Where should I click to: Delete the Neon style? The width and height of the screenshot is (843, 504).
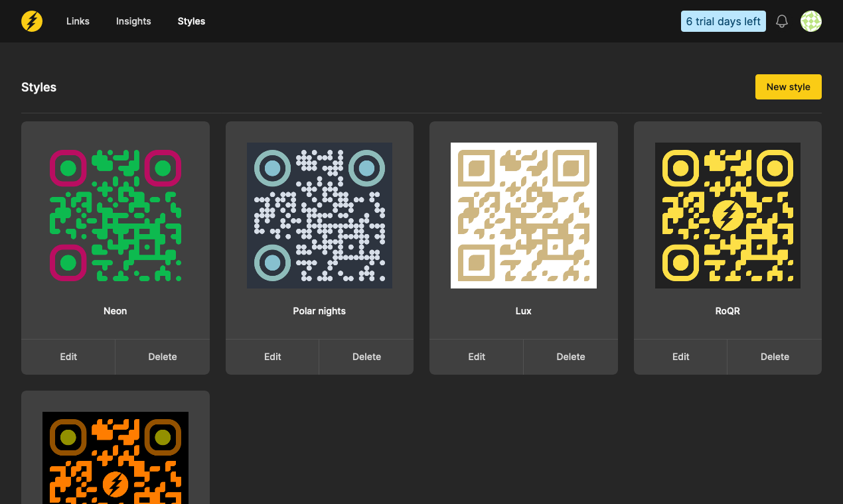pos(163,357)
